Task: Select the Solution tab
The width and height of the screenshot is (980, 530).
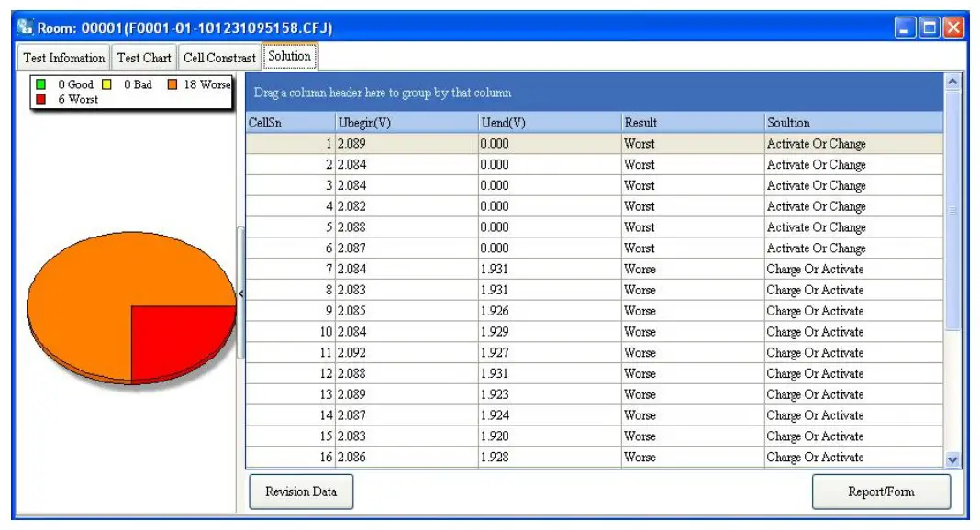Action: coord(289,56)
